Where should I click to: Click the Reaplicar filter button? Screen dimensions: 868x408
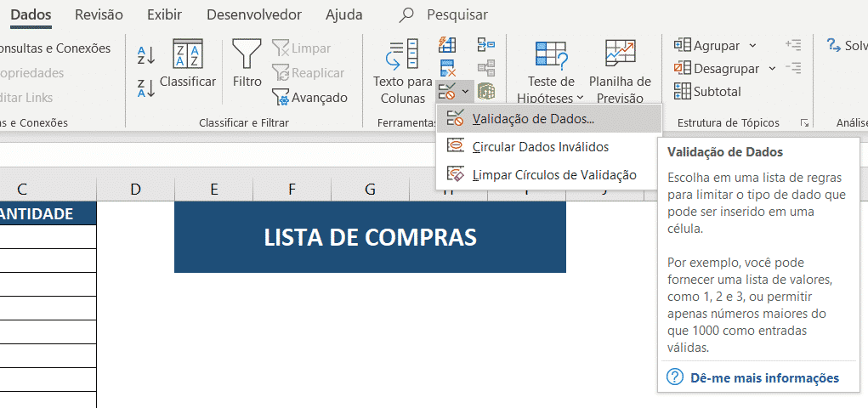308,72
